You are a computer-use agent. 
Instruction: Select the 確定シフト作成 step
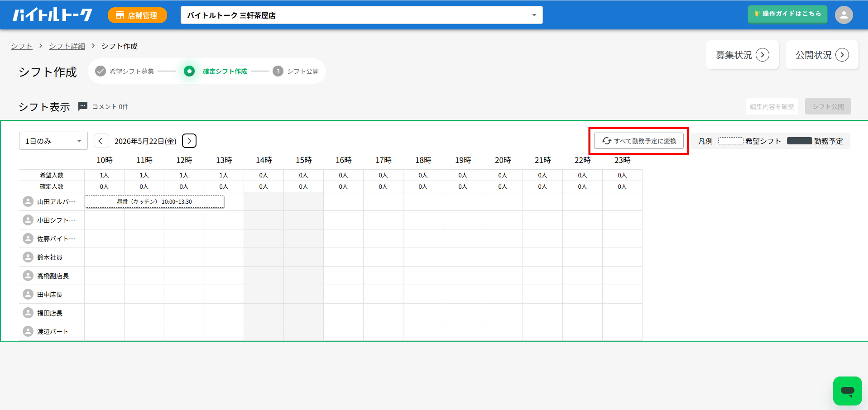pyautogui.click(x=216, y=71)
